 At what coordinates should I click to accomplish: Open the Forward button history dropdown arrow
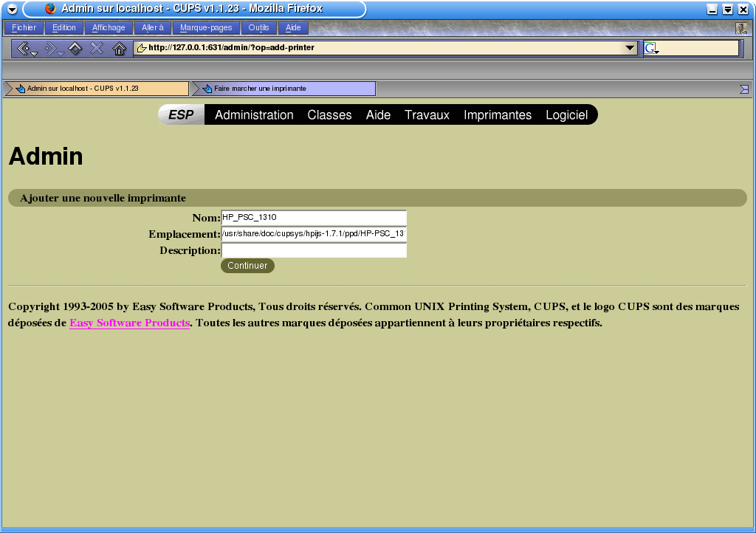tap(61, 53)
